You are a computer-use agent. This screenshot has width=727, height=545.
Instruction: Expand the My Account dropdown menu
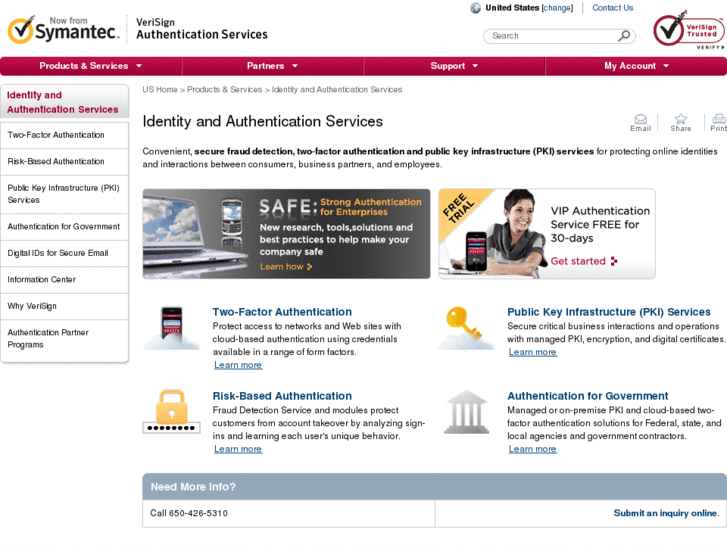636,66
